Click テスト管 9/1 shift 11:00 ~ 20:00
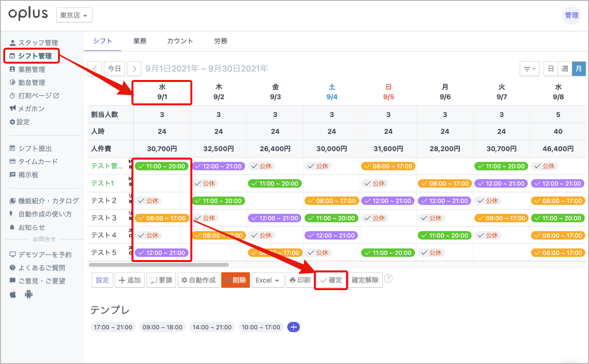 pyautogui.click(x=162, y=166)
